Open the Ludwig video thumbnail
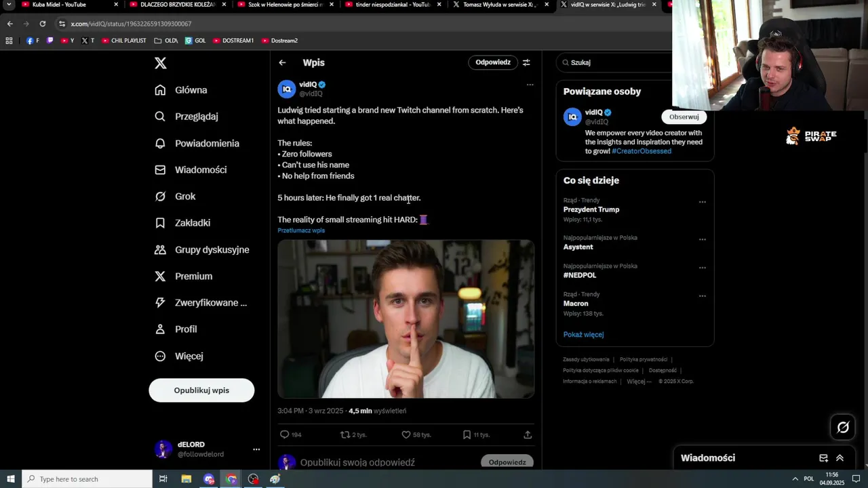The height and width of the screenshot is (488, 868). click(x=406, y=319)
